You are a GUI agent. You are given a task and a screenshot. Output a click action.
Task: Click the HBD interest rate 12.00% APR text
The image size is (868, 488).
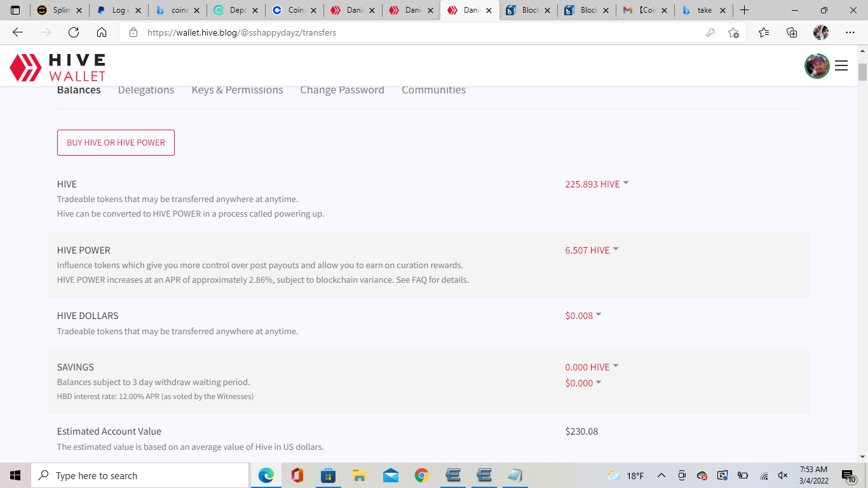(x=155, y=396)
